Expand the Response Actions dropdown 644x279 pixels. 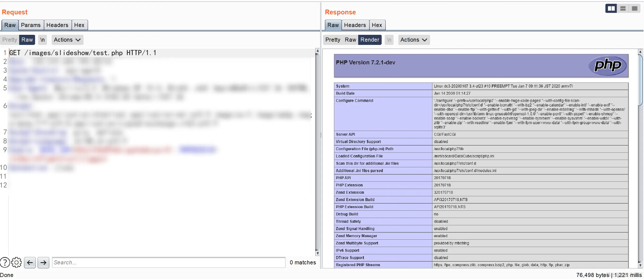click(414, 40)
